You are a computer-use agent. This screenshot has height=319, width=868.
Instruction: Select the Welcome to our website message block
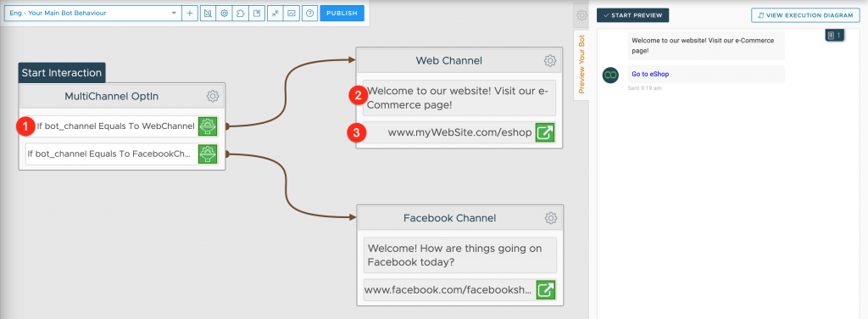[x=459, y=98]
